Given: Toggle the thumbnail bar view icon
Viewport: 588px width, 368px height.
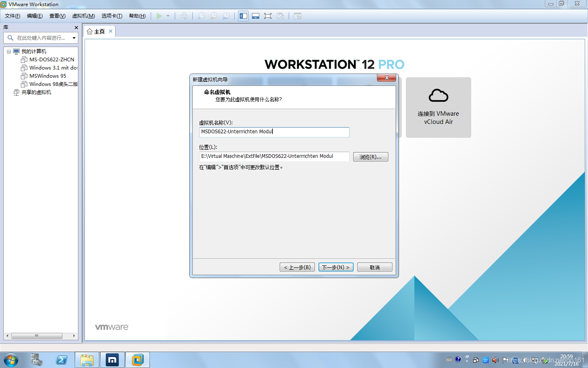Looking at the screenshot, I should (x=256, y=16).
